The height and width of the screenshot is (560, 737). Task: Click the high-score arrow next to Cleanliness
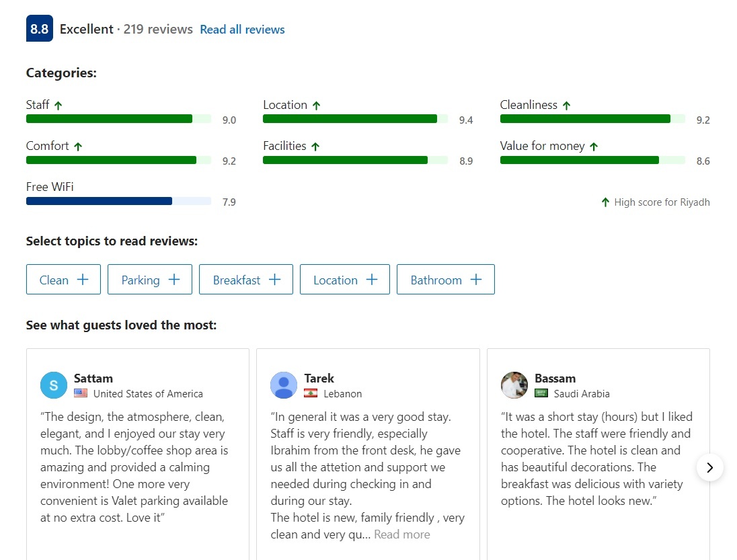click(x=566, y=106)
